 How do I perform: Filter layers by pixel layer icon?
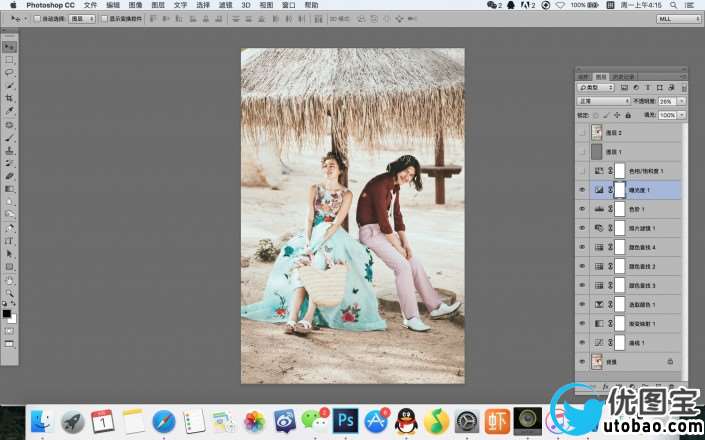tap(624, 88)
